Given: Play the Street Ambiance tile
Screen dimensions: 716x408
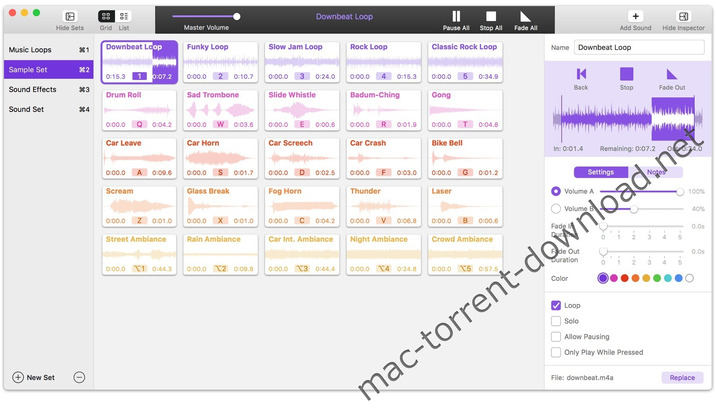Looking at the screenshot, I should tap(139, 254).
